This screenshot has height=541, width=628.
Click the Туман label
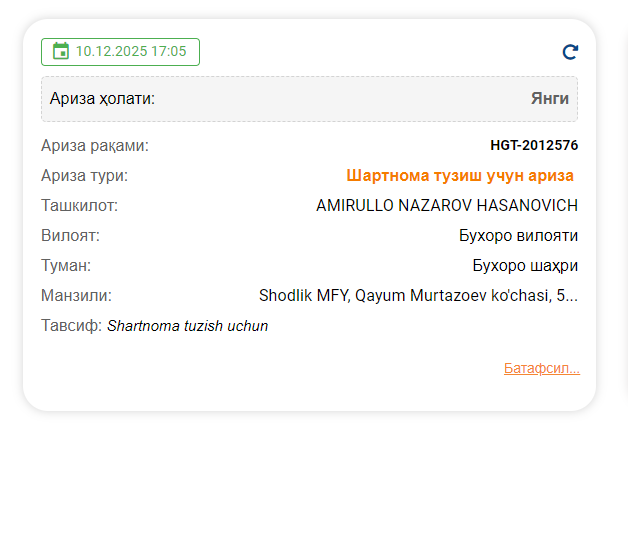(x=66, y=266)
